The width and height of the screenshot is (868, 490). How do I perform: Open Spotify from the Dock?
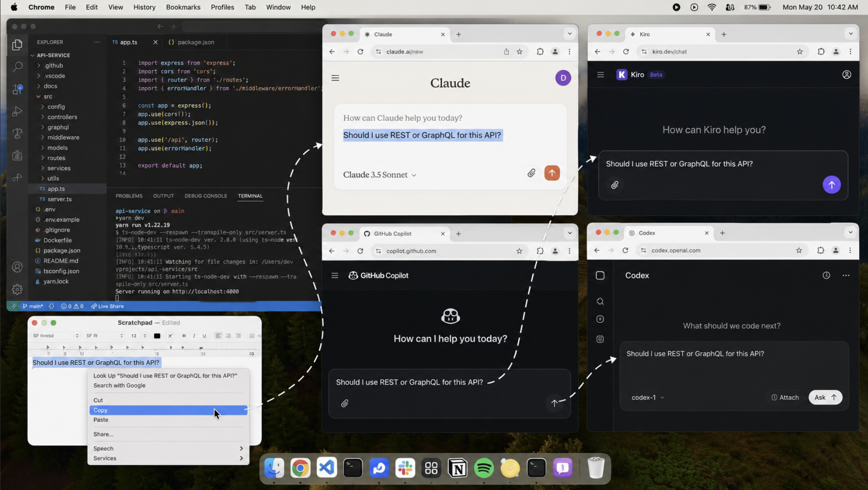(x=484, y=468)
